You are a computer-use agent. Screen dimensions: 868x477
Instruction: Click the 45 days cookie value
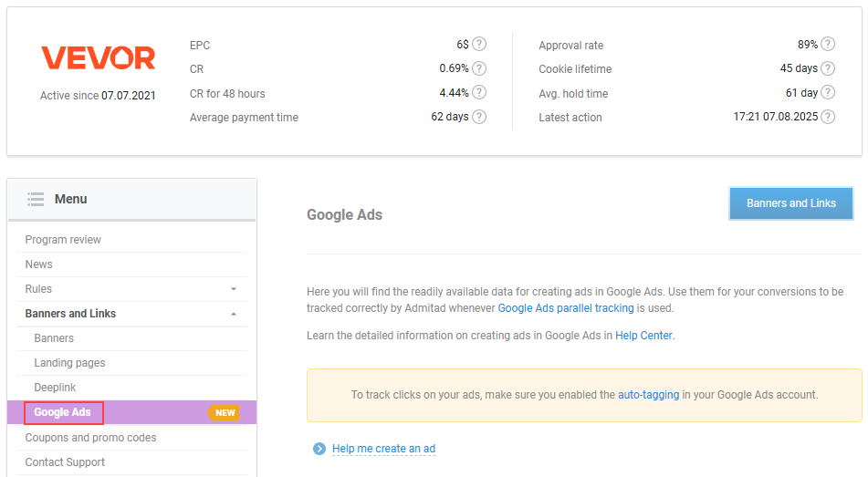coord(799,68)
